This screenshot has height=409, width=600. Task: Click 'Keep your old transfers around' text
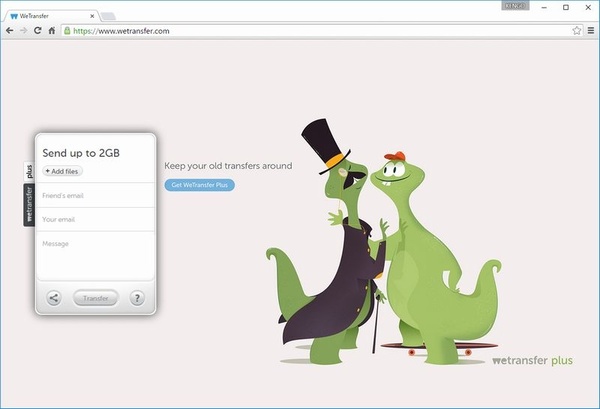[228, 166]
